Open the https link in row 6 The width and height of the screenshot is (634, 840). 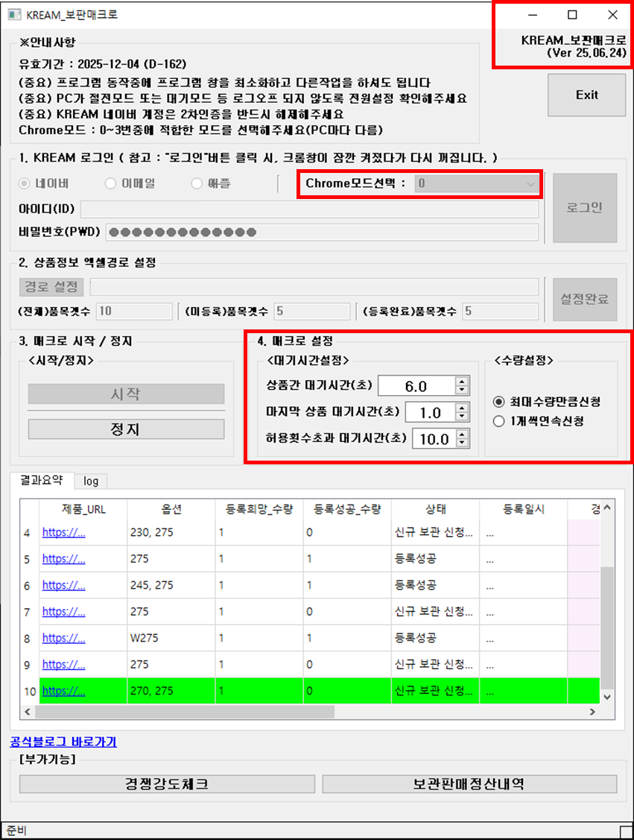(64, 585)
